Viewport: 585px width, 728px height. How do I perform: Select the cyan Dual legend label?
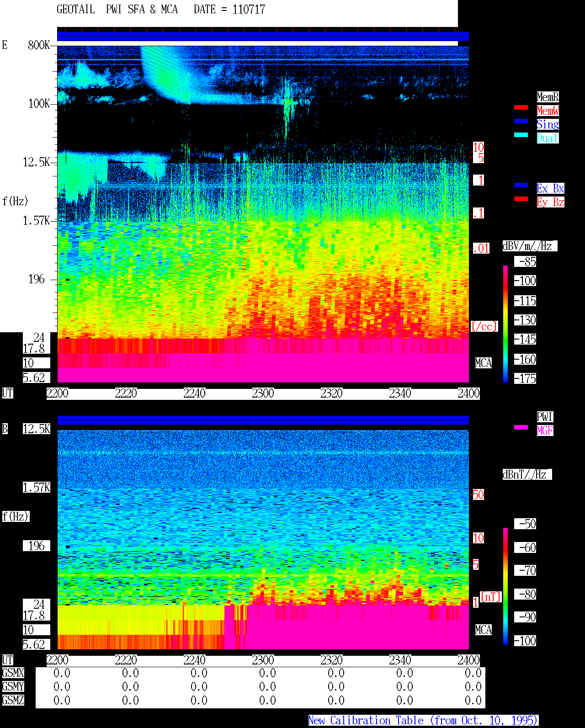click(x=548, y=138)
